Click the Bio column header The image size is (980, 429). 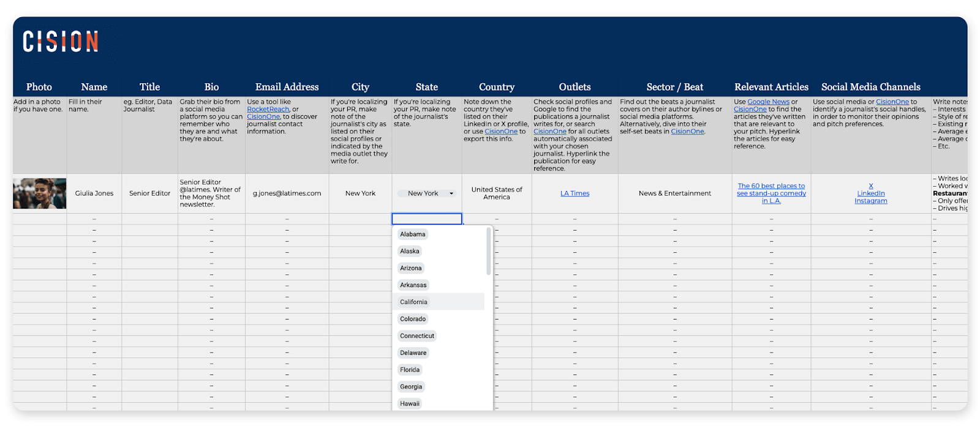pos(211,87)
